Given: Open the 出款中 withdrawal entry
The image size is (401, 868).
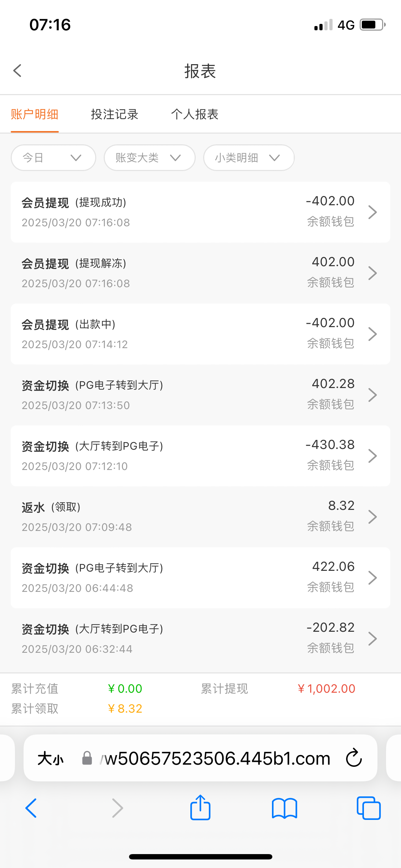Looking at the screenshot, I should coord(200,334).
